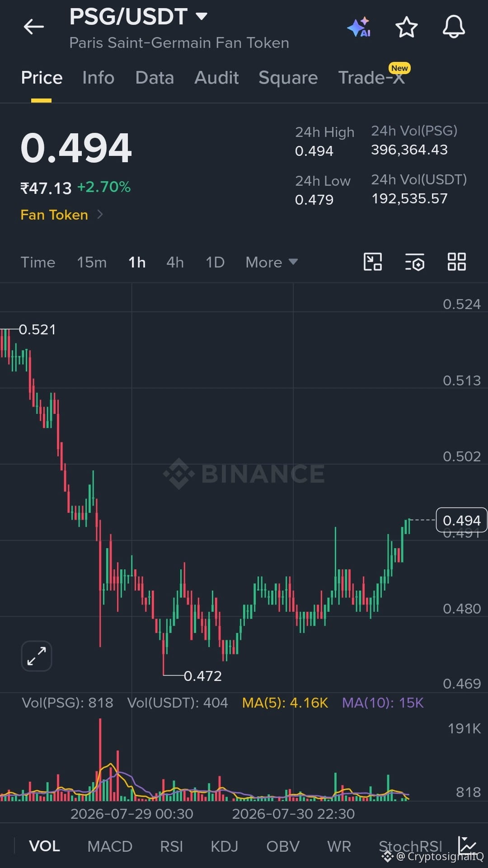Go back with the arrow icon
Screen dimensions: 488x868
pyautogui.click(x=34, y=27)
